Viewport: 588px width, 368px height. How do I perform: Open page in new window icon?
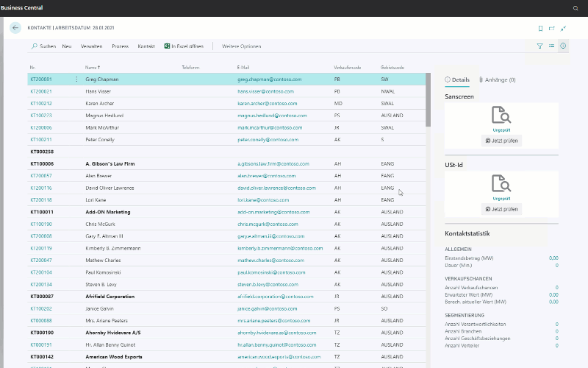pos(552,28)
